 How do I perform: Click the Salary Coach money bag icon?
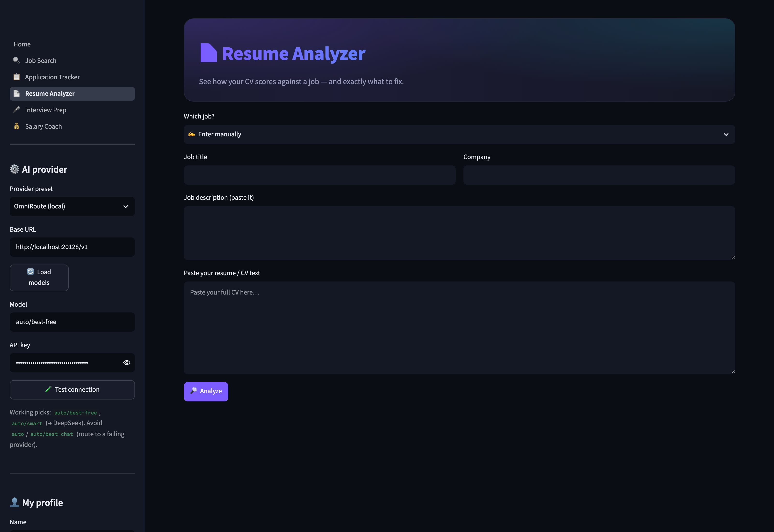pyautogui.click(x=16, y=126)
